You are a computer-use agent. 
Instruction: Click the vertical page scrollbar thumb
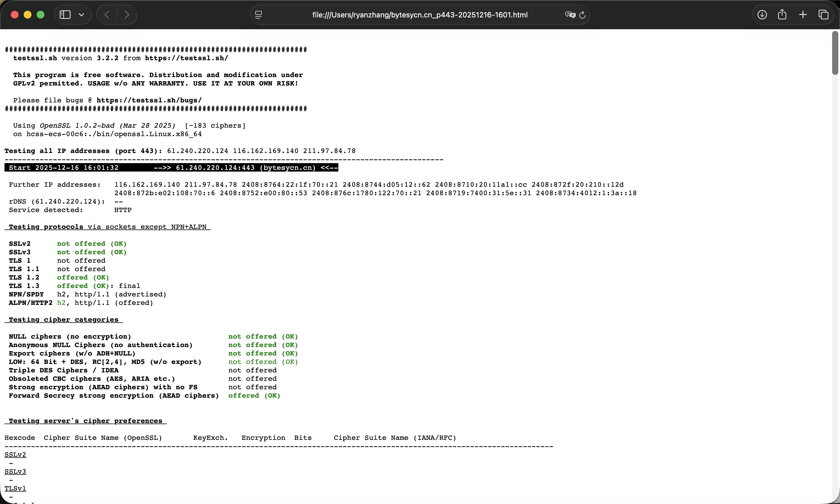(835, 53)
